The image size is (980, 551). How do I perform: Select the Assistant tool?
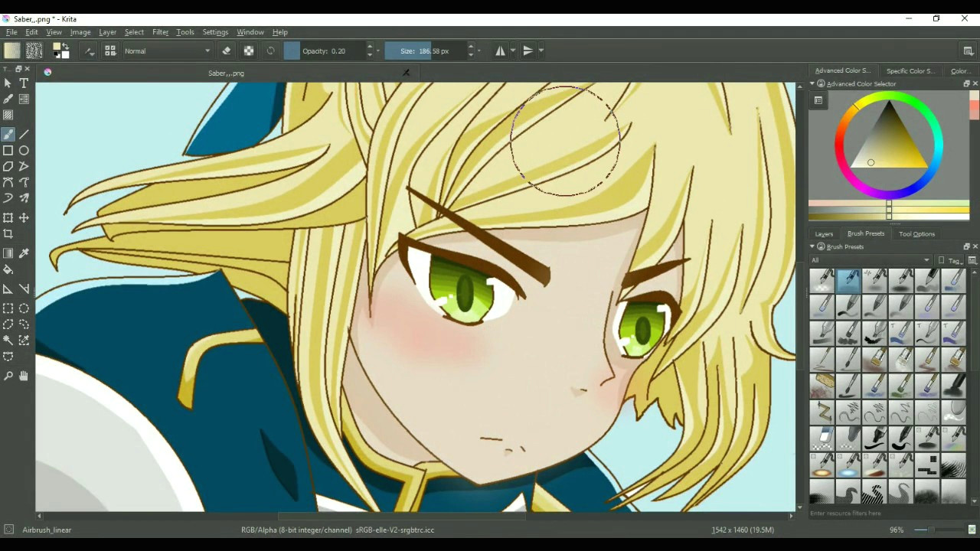8,289
